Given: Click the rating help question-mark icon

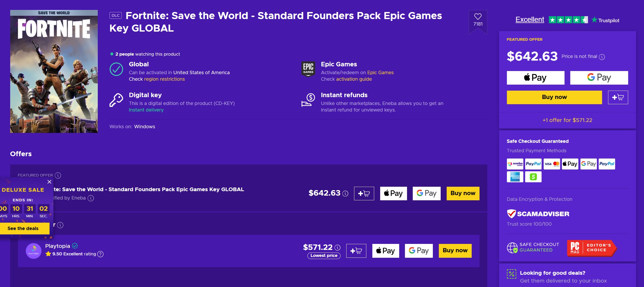Looking at the screenshot, I should pyautogui.click(x=100, y=254).
